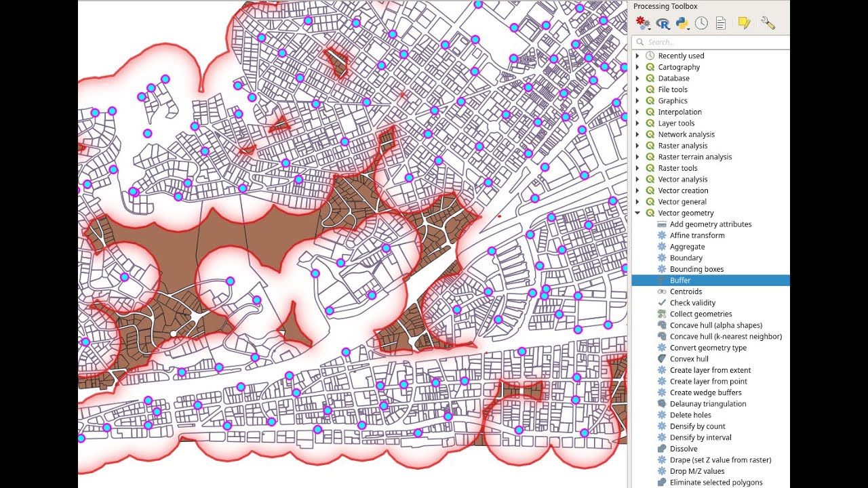Expand the Vector analysis group arrow
The height and width of the screenshot is (488, 868).
[x=637, y=179]
